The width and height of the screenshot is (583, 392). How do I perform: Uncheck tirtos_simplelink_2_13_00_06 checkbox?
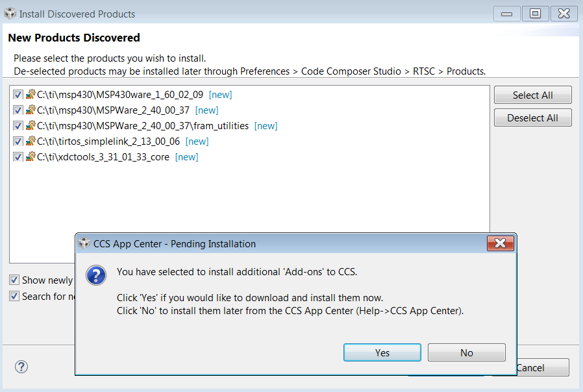click(18, 141)
